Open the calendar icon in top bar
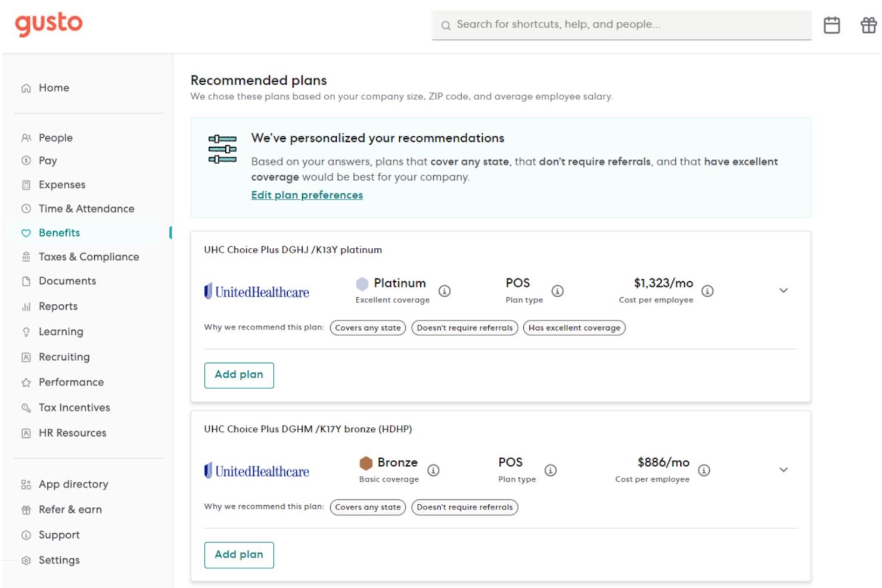The image size is (882, 588). 832,25
